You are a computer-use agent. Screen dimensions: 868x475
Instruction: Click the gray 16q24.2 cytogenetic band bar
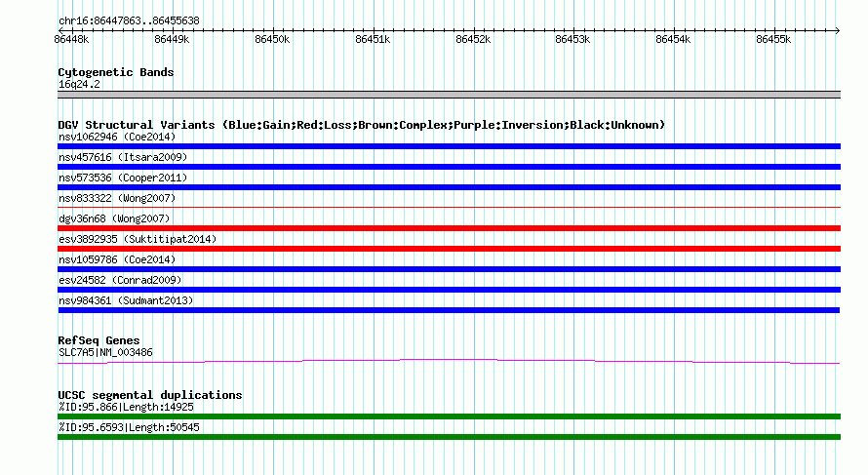click(x=449, y=95)
